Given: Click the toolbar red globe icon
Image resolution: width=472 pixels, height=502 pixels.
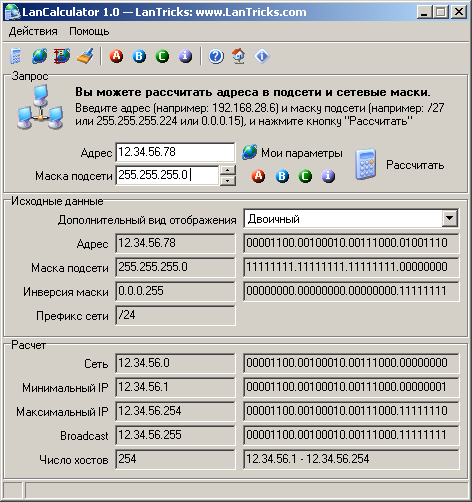Looking at the screenshot, I should 62,56.
